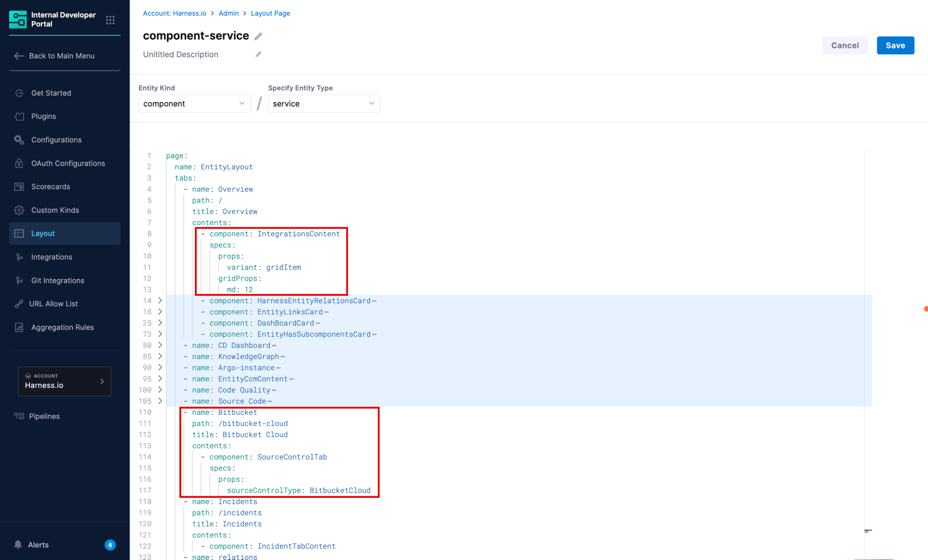Viewport: 928px width, 560px height.
Task: Go to Layout Page breadcrumb link
Action: tap(270, 13)
